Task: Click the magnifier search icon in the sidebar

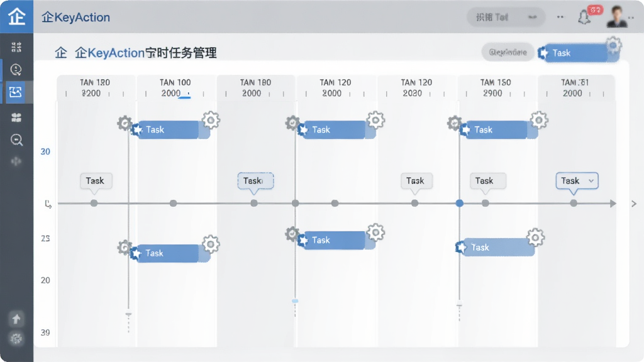Action: coord(16,140)
